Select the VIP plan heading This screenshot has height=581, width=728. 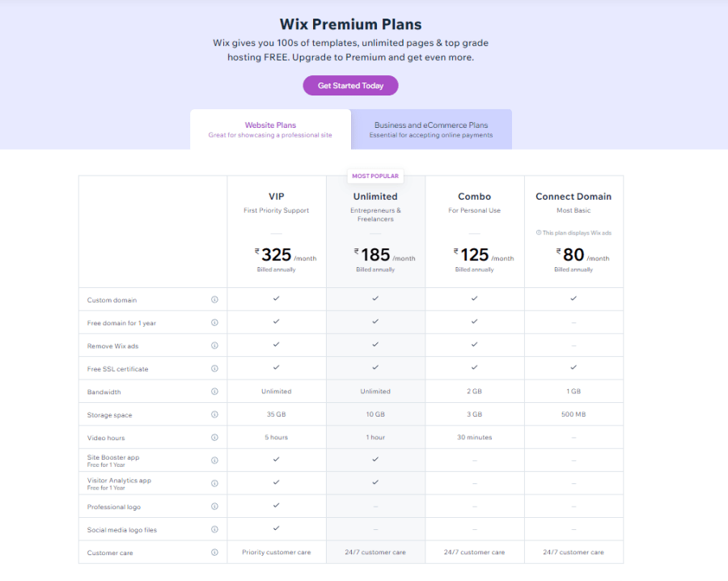click(x=277, y=197)
